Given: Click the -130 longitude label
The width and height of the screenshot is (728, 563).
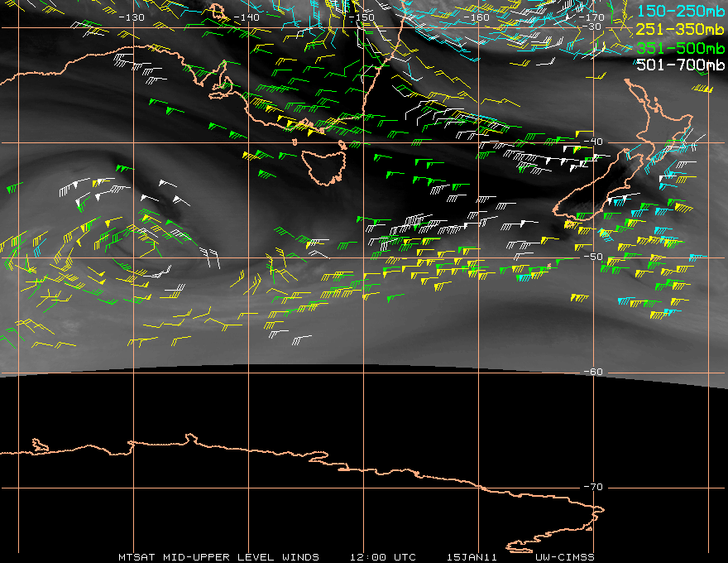Looking at the screenshot, I should click(x=132, y=17).
